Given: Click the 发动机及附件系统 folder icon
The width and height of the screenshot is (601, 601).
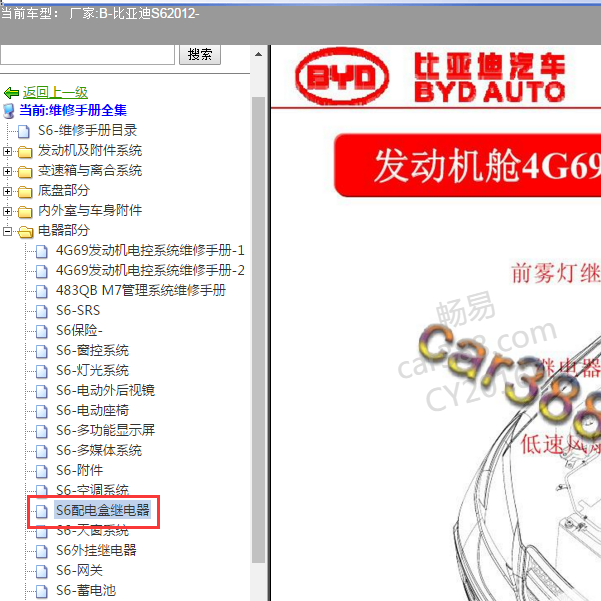Looking at the screenshot, I should coord(25,152).
